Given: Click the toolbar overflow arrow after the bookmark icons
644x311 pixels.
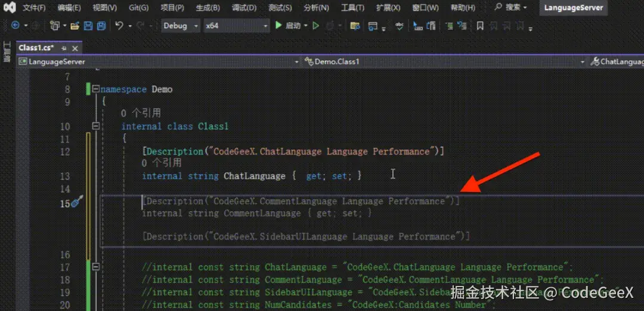Looking at the screenshot, I should pyautogui.click(x=530, y=28).
